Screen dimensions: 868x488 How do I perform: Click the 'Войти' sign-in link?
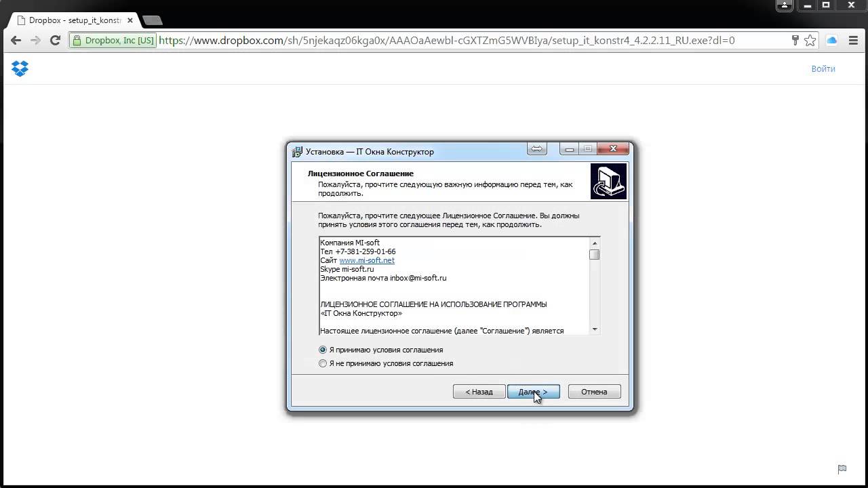tap(823, 68)
